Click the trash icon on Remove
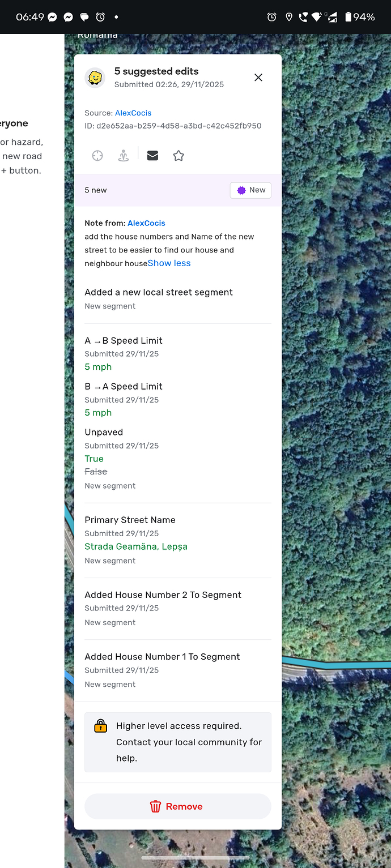 pos(155,806)
